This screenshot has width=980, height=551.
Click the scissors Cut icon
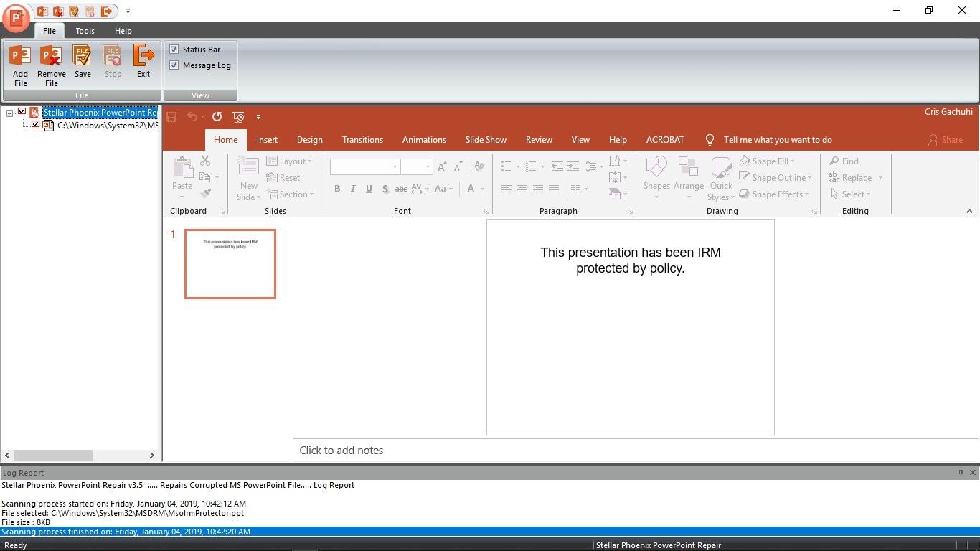[205, 161]
